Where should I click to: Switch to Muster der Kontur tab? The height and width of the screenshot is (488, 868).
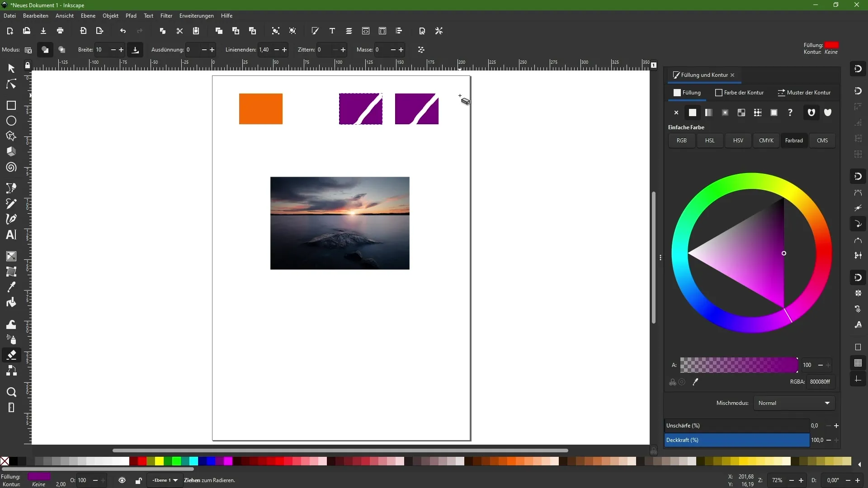coord(804,93)
